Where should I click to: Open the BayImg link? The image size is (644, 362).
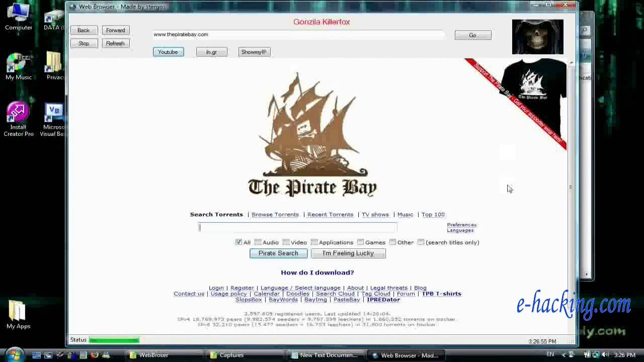[x=315, y=300]
